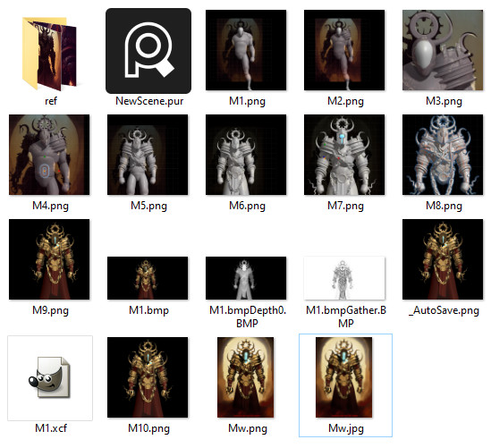
Task: Click the '_AutoSave.png' file name
Action: [444, 310]
